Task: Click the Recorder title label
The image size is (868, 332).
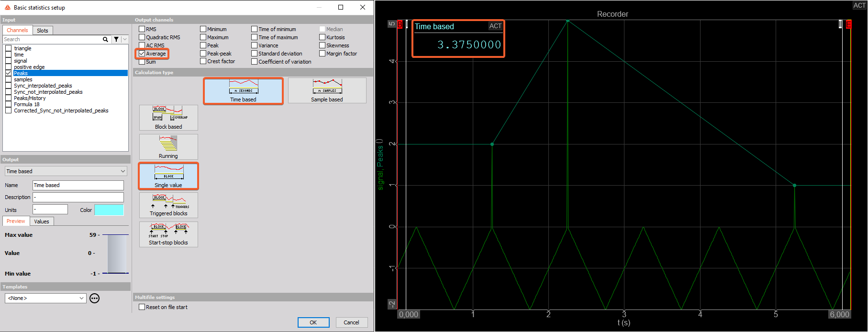Action: click(612, 14)
